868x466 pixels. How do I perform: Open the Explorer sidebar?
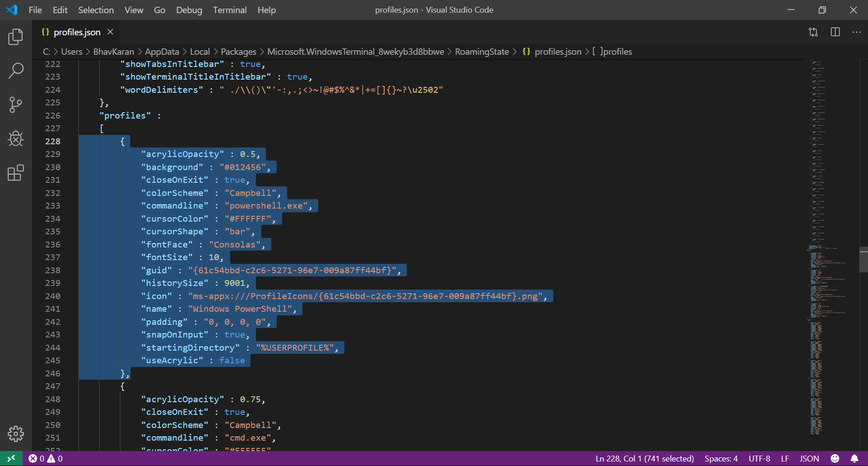click(16, 37)
